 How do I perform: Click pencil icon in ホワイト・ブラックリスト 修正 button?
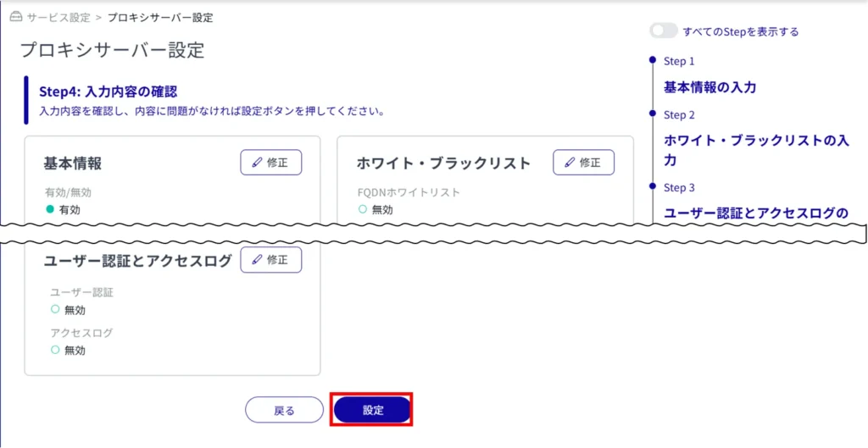tap(570, 163)
